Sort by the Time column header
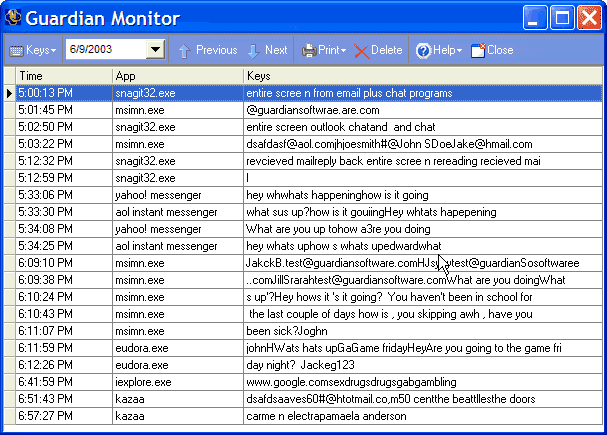Image resolution: width=607 pixels, height=435 pixels. click(x=64, y=76)
